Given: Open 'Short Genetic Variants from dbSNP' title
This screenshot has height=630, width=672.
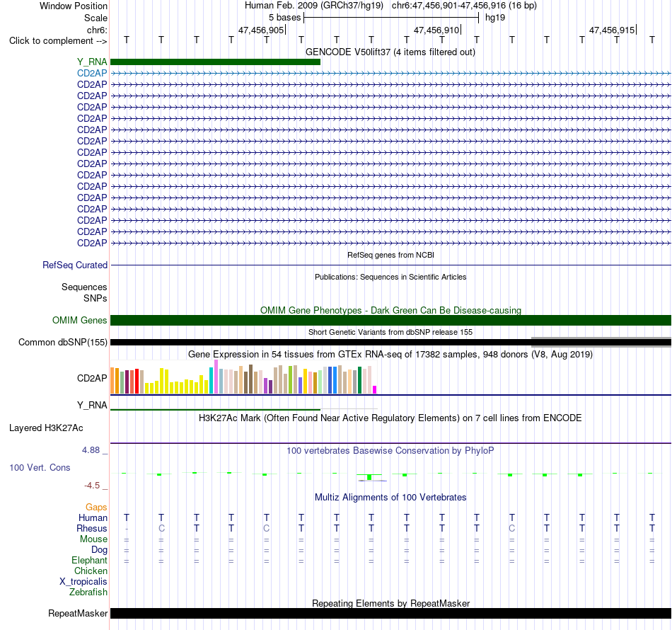Looking at the screenshot, I should pos(390,332).
